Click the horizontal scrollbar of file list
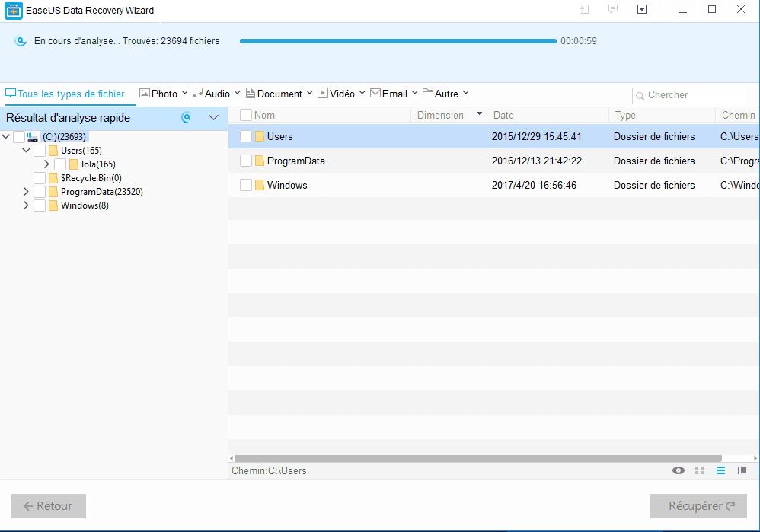Image resolution: width=760 pixels, height=532 pixels. pyautogui.click(x=478, y=458)
